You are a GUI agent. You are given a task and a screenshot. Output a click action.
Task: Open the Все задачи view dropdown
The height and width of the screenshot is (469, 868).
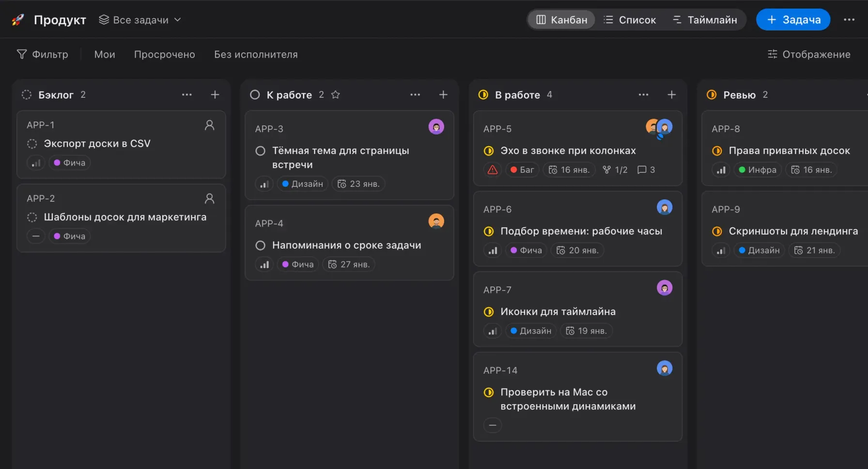[x=140, y=20]
